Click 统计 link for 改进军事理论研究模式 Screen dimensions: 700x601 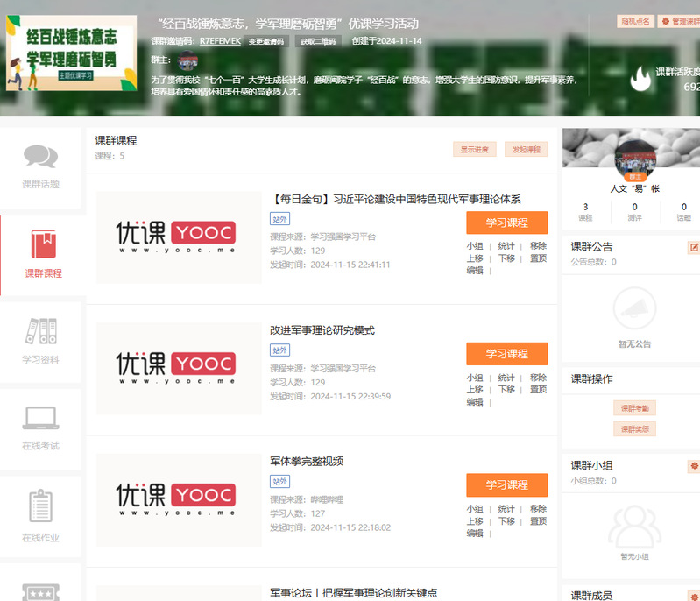[x=506, y=378]
